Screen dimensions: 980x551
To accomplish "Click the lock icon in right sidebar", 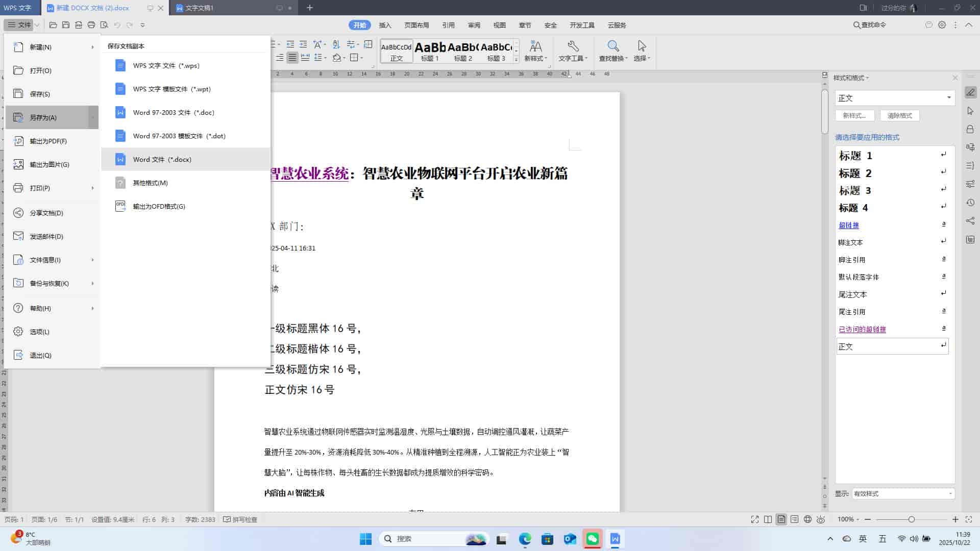I will point(970,129).
